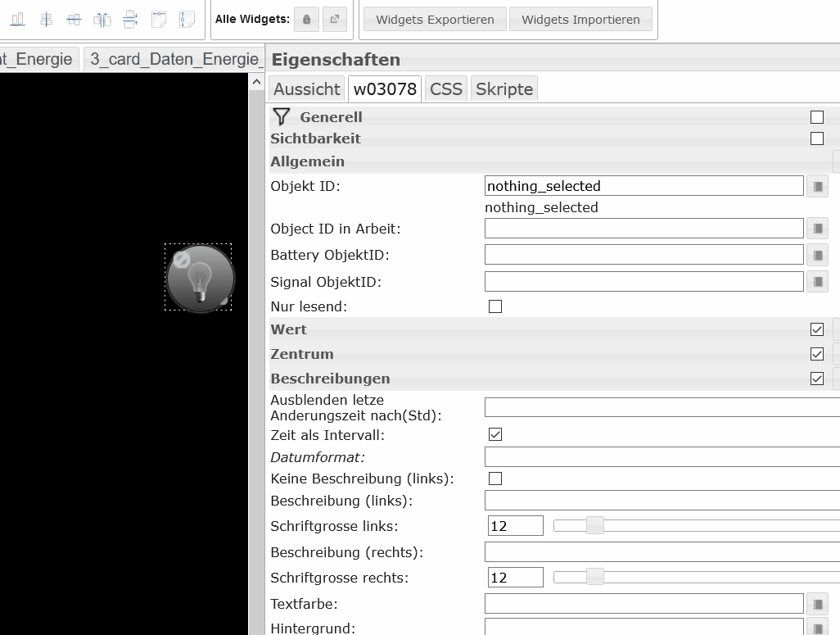The height and width of the screenshot is (635, 840).
Task: Click the align bottom toolbar icon
Action: tap(17, 19)
